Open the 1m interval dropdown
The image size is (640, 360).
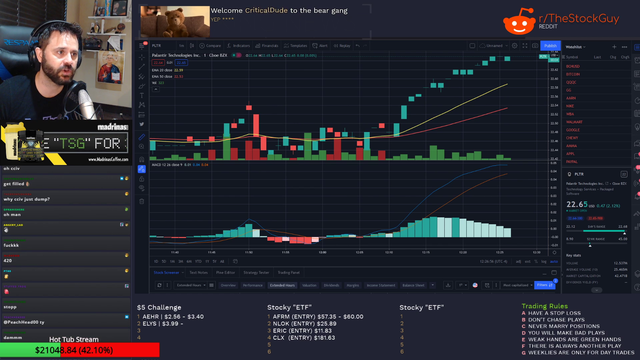[x=182, y=46]
